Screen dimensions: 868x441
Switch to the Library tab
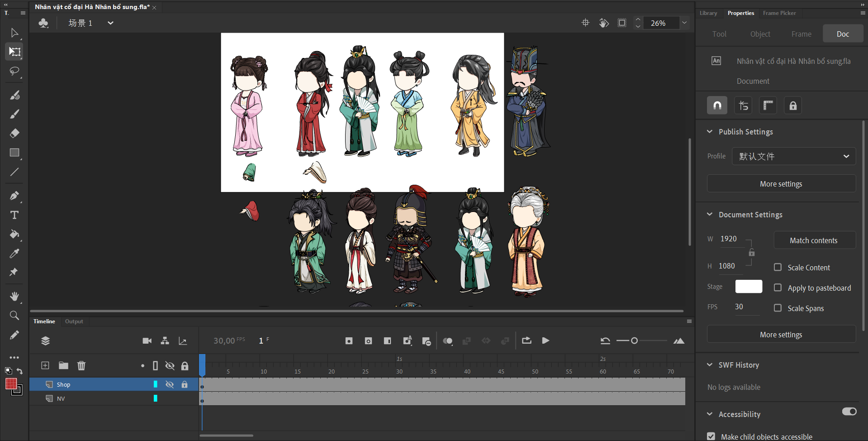[x=708, y=13]
